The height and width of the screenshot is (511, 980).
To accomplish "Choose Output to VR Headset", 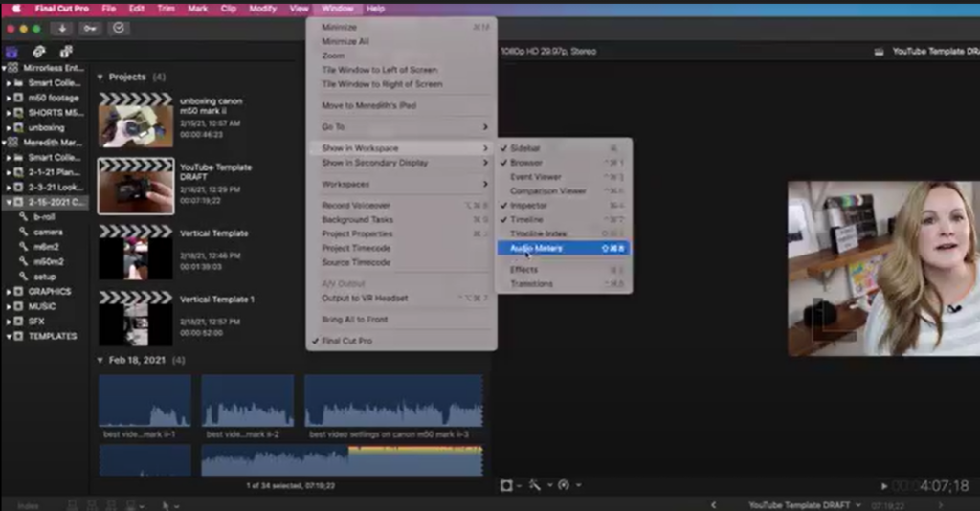I will [401, 298].
